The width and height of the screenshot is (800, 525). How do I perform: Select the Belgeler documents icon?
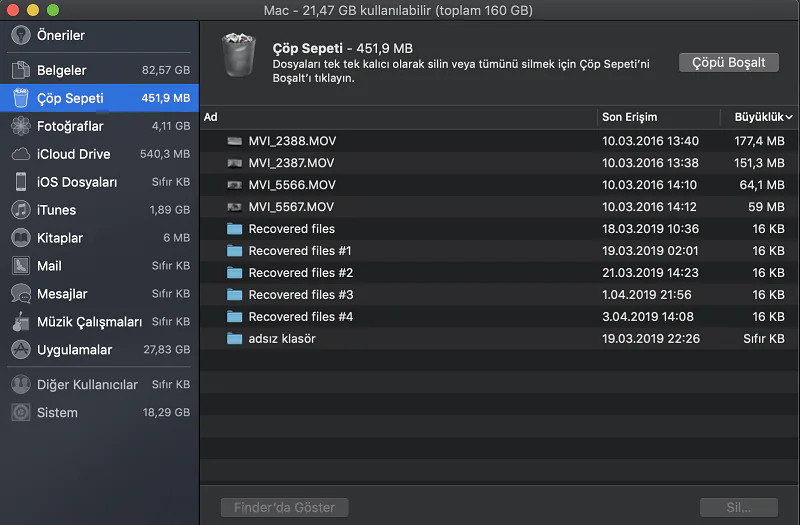[20, 71]
